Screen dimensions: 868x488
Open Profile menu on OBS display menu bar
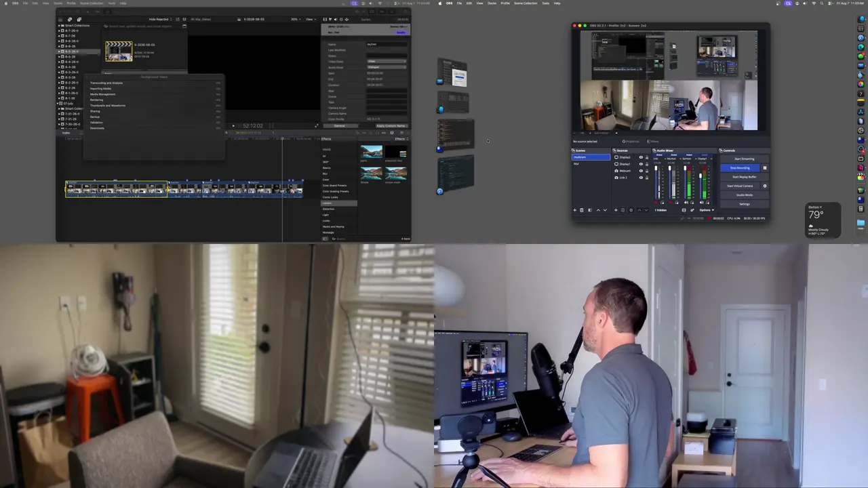point(505,3)
